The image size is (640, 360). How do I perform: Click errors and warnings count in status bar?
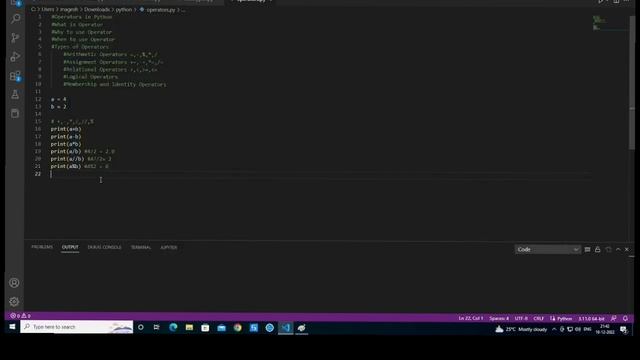(20, 316)
